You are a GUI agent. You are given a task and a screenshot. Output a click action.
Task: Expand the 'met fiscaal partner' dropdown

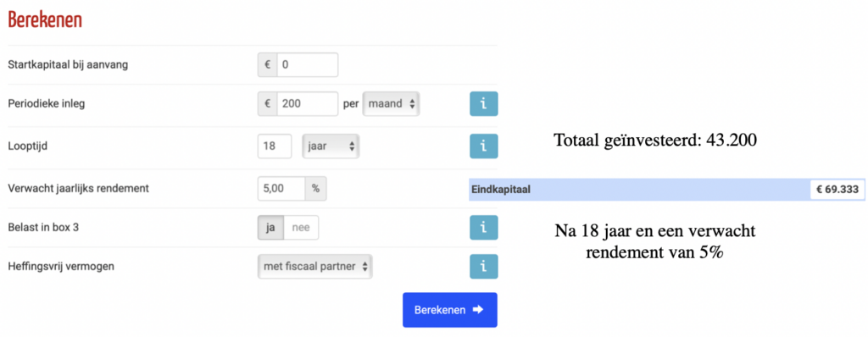[315, 267]
